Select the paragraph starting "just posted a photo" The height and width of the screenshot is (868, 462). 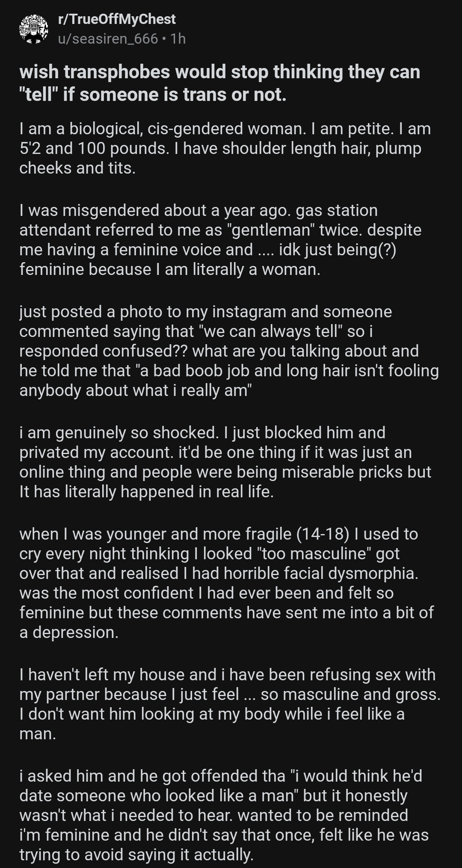coord(229,351)
